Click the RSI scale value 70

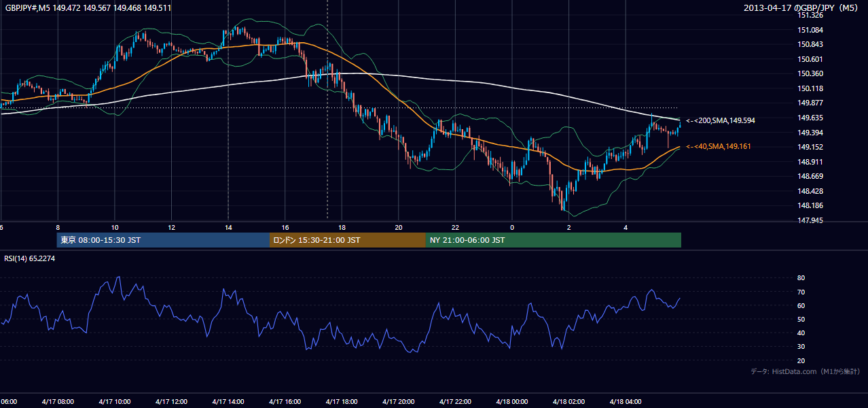(801, 292)
